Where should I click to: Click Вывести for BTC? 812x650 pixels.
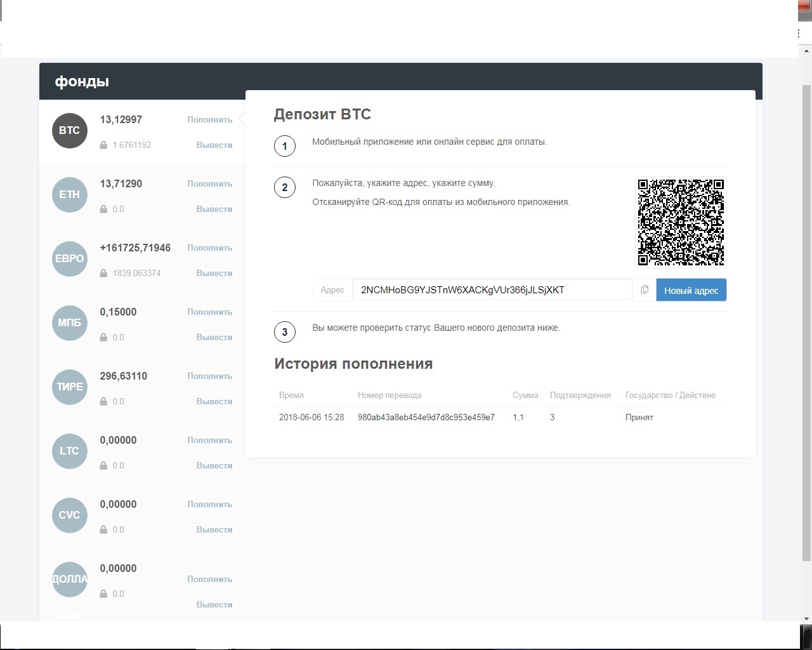click(214, 145)
